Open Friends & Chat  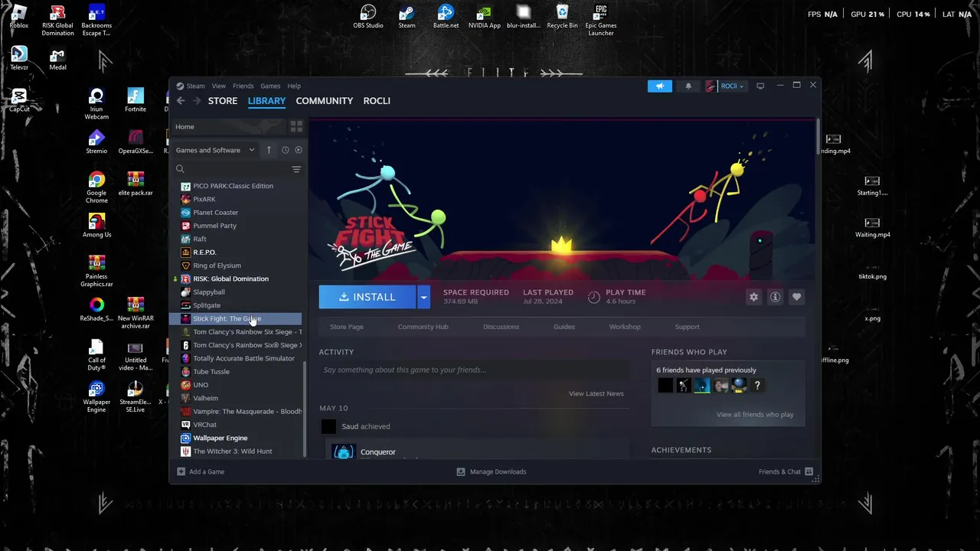tap(786, 472)
